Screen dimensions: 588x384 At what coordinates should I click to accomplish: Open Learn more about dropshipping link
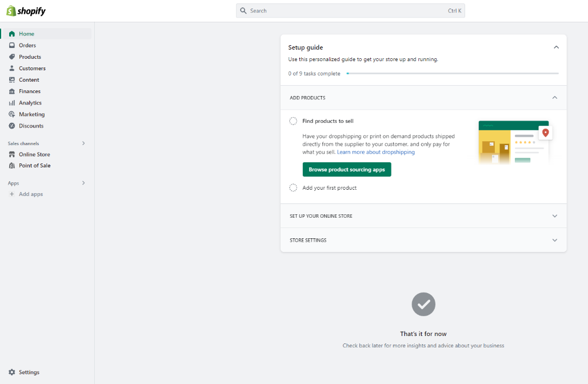[x=376, y=152]
